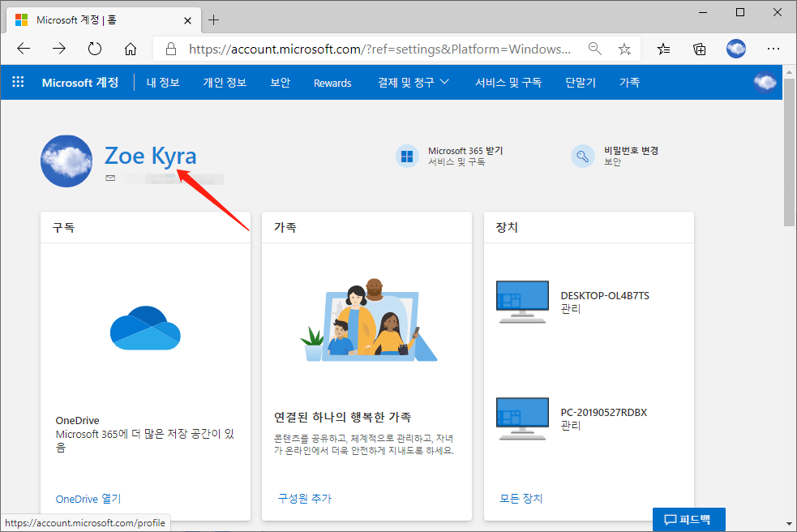Click the Microsoft 365 Windows tile icon
This screenshot has height=532, width=797.
[x=407, y=157]
